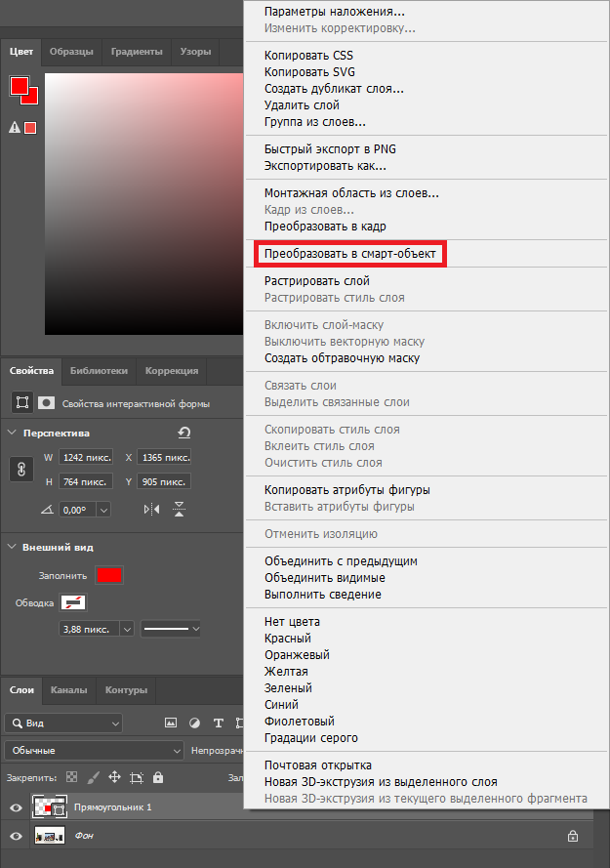
Task: Switch to the Контуры tab
Action: pos(126,689)
